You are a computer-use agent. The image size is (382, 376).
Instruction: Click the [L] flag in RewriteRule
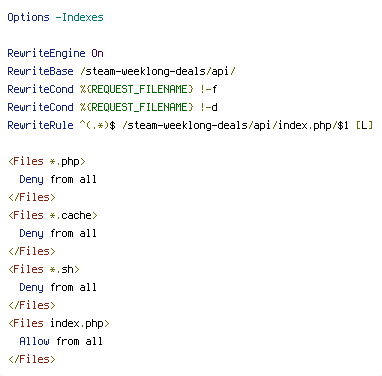pos(364,125)
